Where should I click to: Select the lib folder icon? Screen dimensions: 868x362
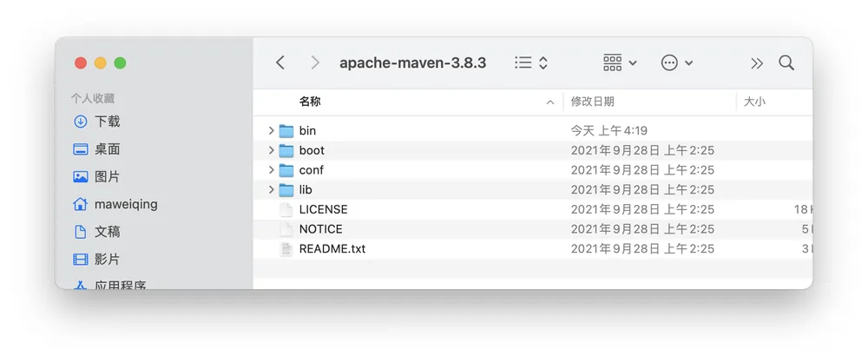tap(286, 190)
